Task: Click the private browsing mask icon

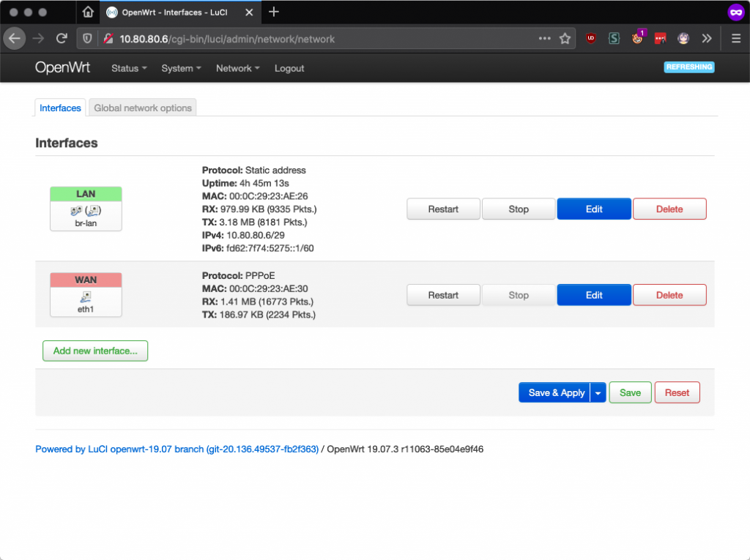Action: 736,12
